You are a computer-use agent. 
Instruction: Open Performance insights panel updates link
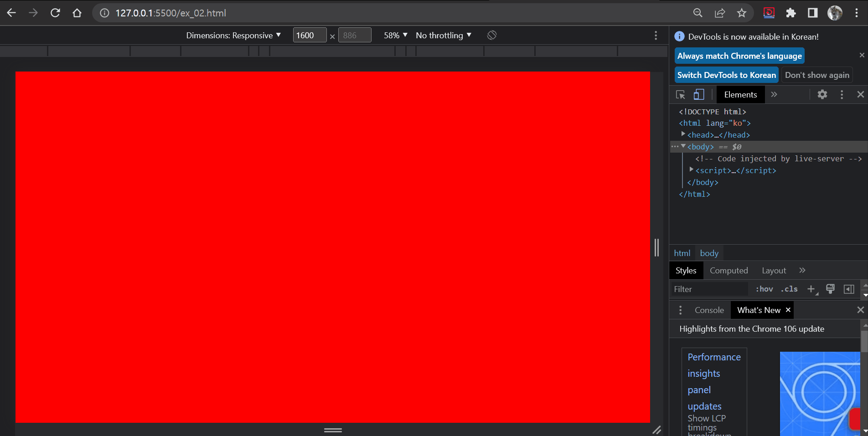click(x=714, y=382)
